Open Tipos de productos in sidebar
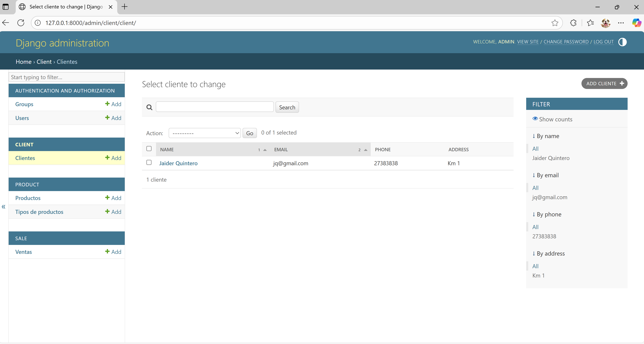 pyautogui.click(x=39, y=212)
